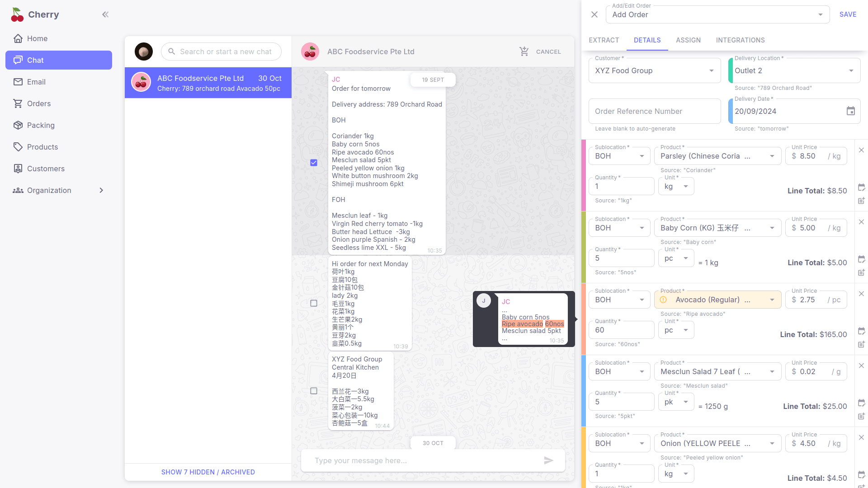Screen dimensions: 868x488
Task: Open the Customer dropdown showing XYZ Food Group
Action: click(654, 70)
